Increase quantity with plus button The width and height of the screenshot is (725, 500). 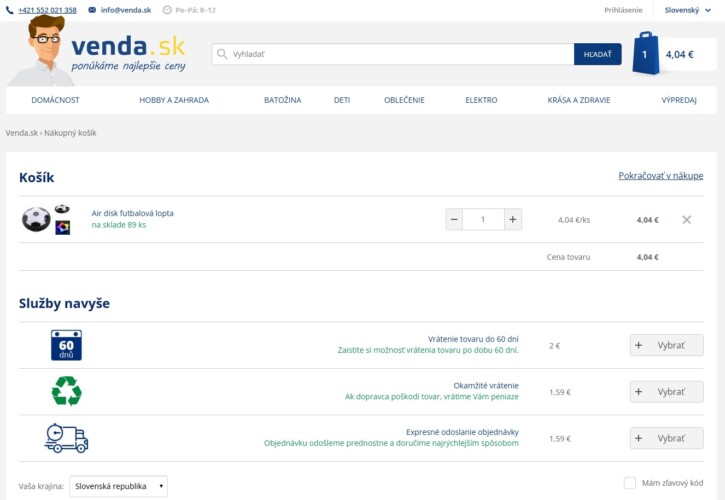click(513, 219)
